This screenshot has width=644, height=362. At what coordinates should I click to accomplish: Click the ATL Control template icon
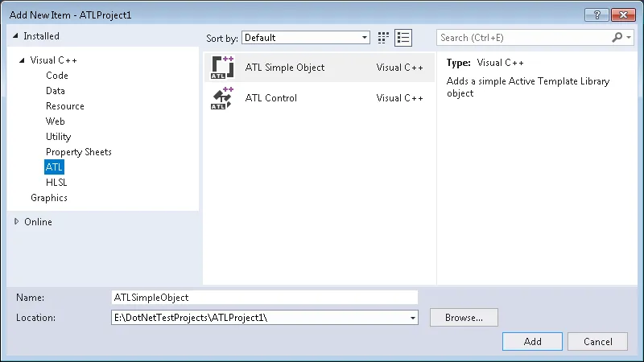tap(222, 98)
